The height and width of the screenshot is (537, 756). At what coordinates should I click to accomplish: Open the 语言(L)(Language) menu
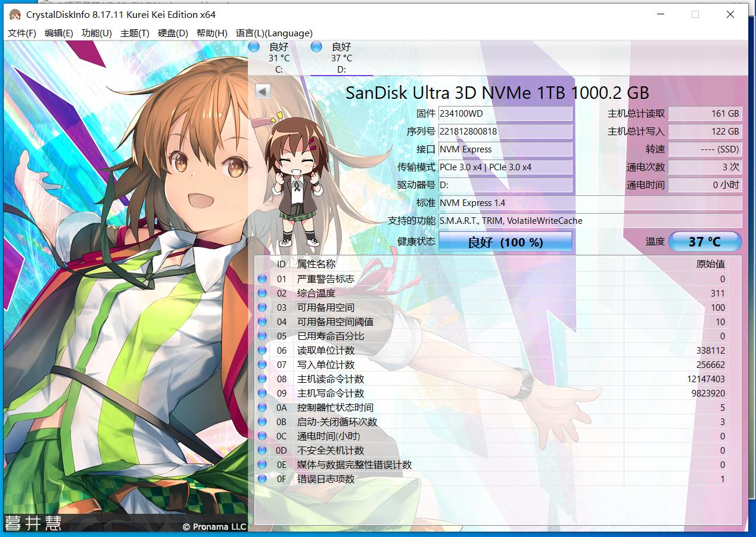pyautogui.click(x=274, y=33)
